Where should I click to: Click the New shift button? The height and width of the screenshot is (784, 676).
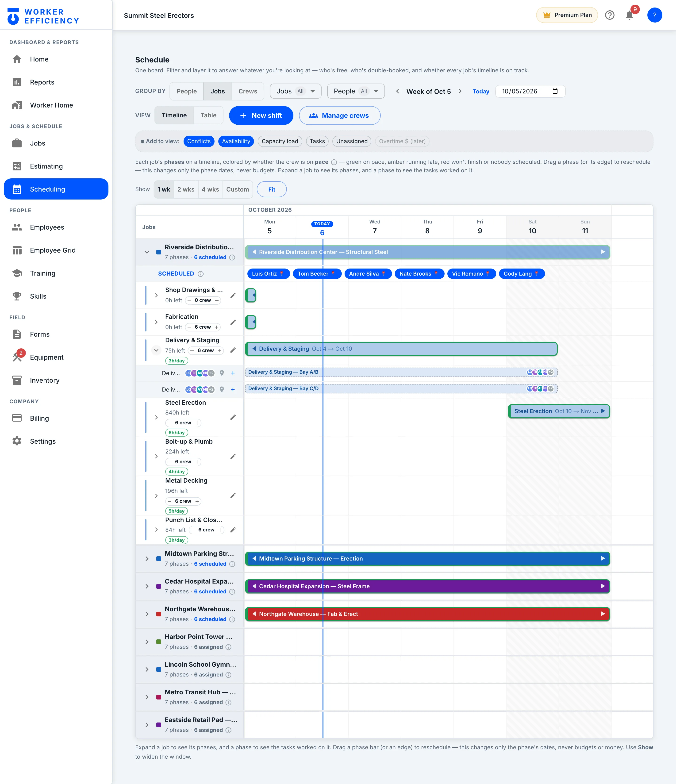(261, 115)
